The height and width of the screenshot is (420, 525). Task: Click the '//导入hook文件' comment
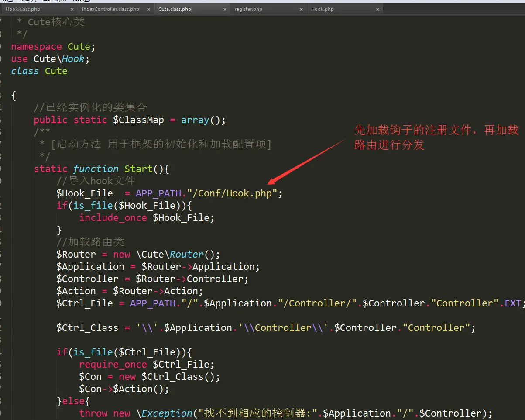click(x=96, y=181)
